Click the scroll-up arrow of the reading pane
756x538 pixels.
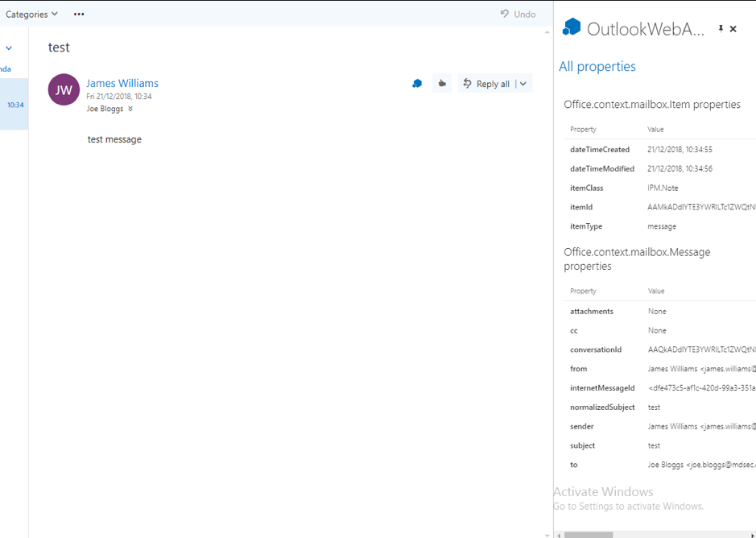[x=548, y=32]
